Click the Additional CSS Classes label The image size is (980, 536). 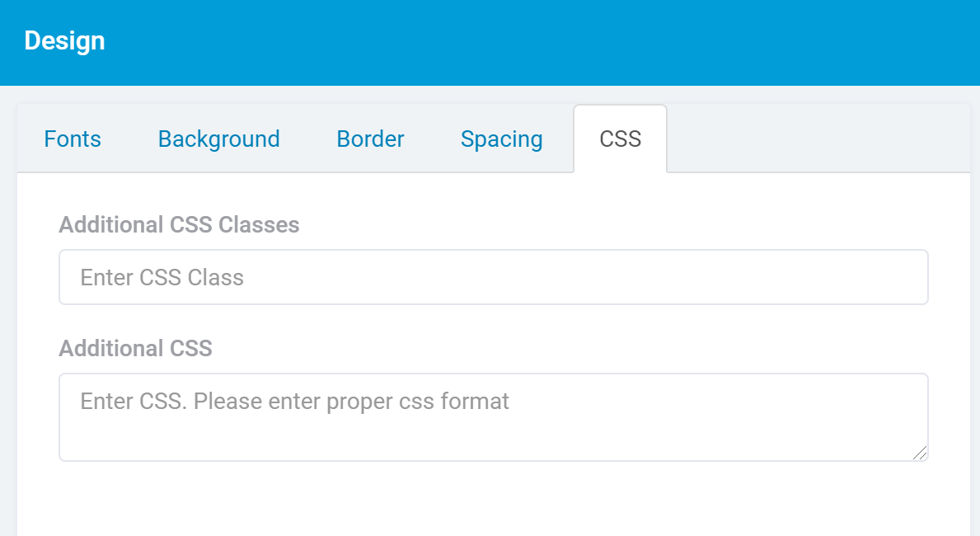pyautogui.click(x=178, y=224)
